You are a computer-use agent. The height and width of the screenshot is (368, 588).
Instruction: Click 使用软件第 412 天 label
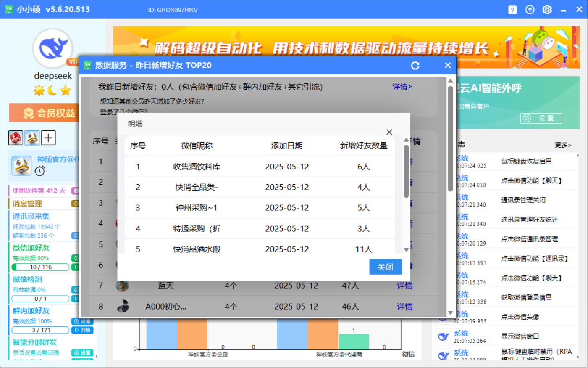click(x=39, y=191)
